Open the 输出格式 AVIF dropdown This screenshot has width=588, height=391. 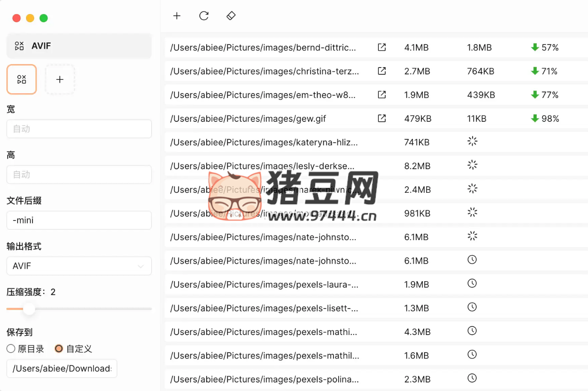[79, 266]
